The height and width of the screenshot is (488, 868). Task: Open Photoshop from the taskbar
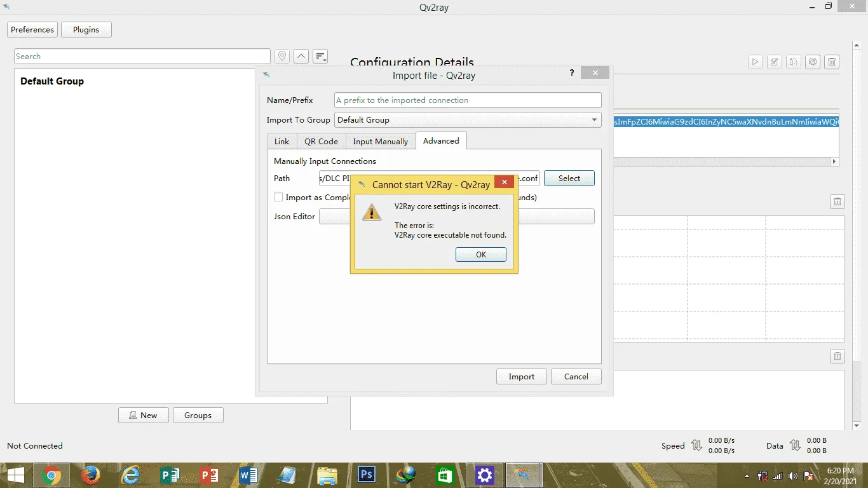[x=367, y=475]
